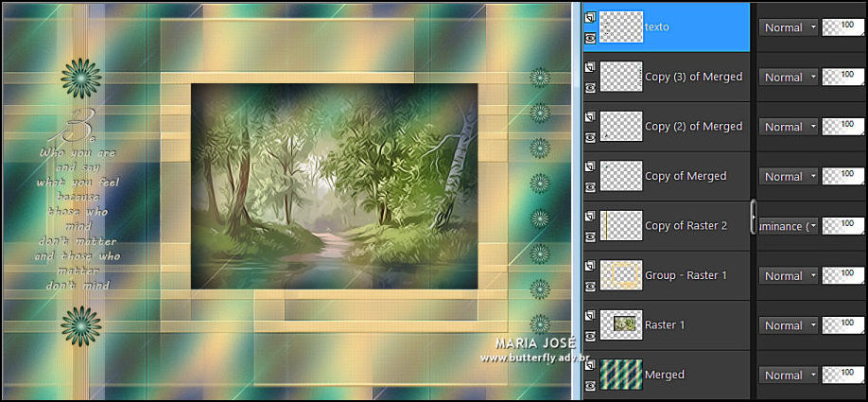Select layer named Group - Raster 1

pyautogui.click(x=686, y=275)
